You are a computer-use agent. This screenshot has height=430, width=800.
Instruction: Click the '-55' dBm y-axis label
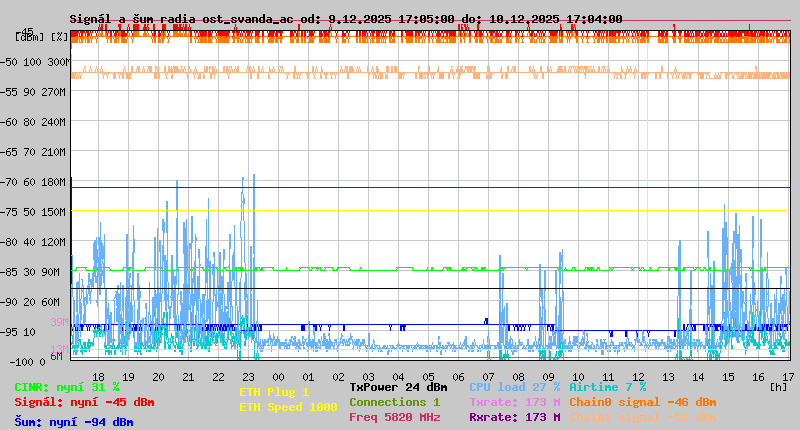tap(8, 92)
